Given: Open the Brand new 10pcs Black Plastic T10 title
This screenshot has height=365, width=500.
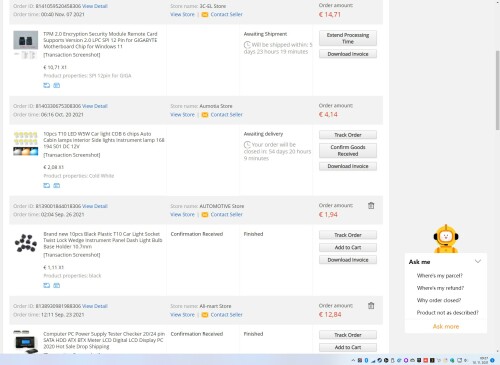Looking at the screenshot, I should click(103, 240).
